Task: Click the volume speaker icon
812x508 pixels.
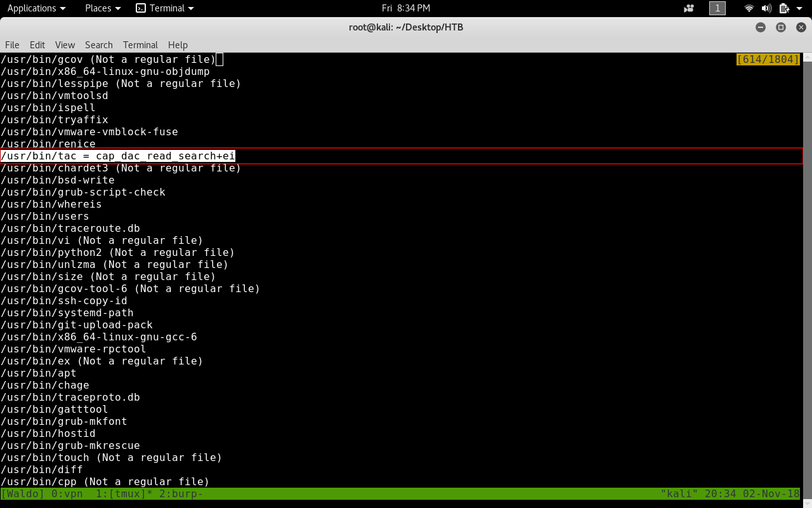Action: click(766, 8)
